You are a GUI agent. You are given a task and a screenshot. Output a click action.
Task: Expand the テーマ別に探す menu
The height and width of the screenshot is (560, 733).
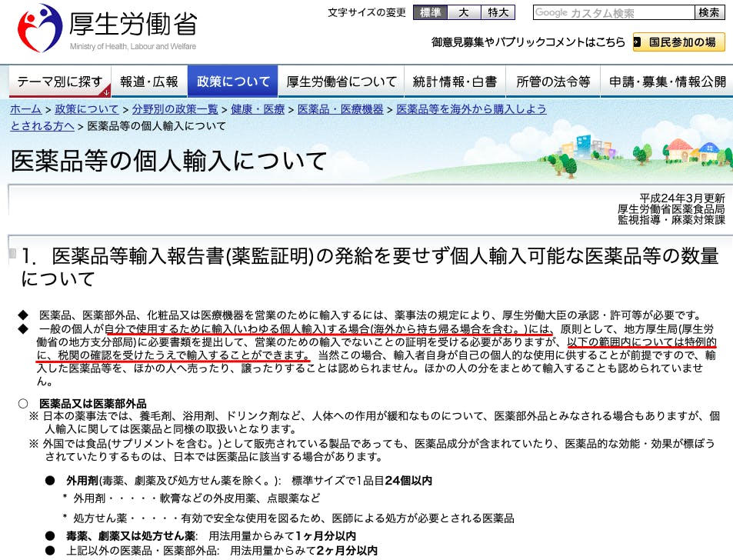click(x=60, y=82)
